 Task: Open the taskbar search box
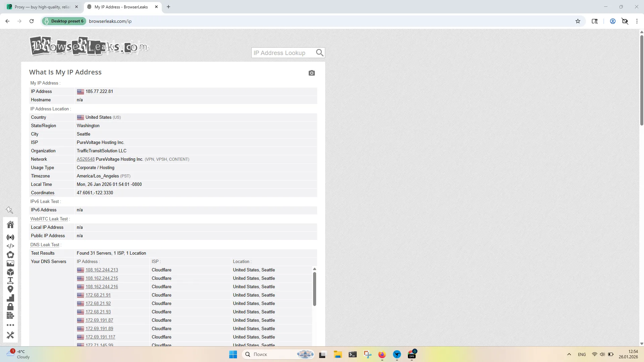[x=278, y=355]
